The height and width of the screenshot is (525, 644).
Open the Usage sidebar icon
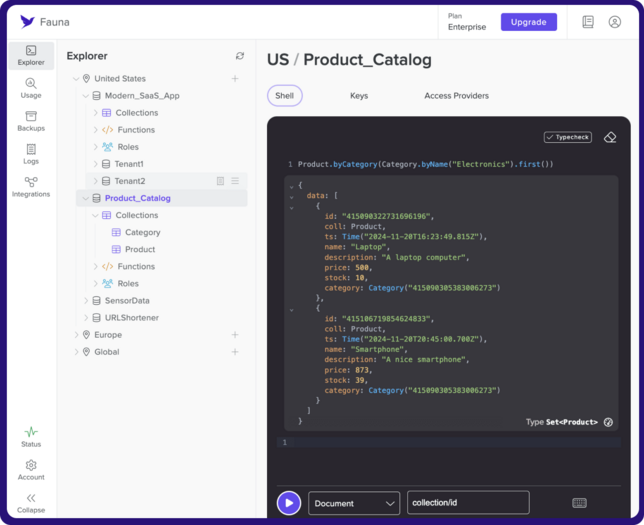click(31, 88)
